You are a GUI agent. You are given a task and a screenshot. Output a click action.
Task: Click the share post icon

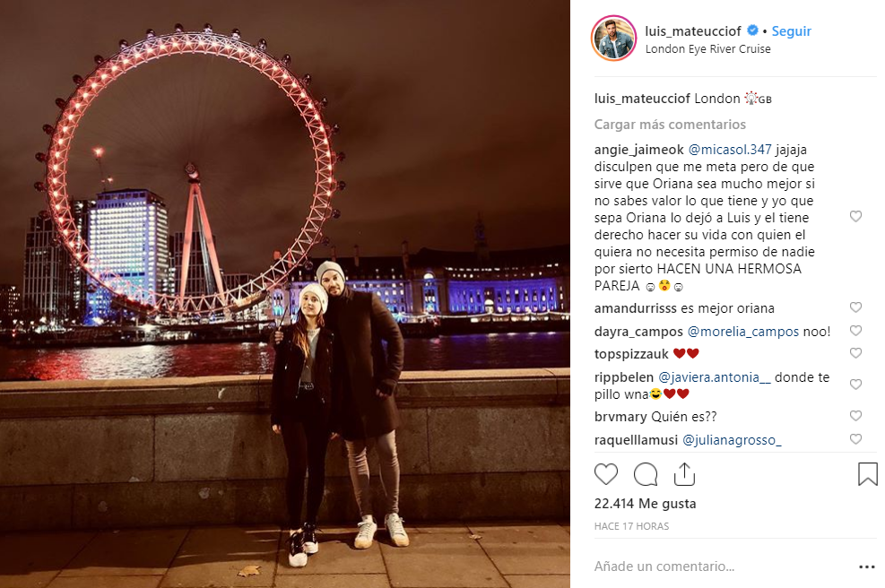coord(684,474)
